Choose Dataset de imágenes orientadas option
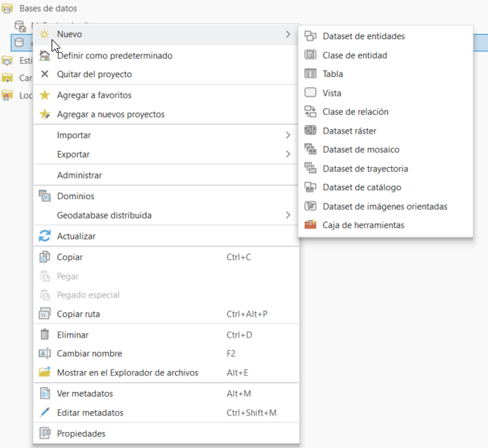This screenshot has height=448, width=488. point(385,206)
